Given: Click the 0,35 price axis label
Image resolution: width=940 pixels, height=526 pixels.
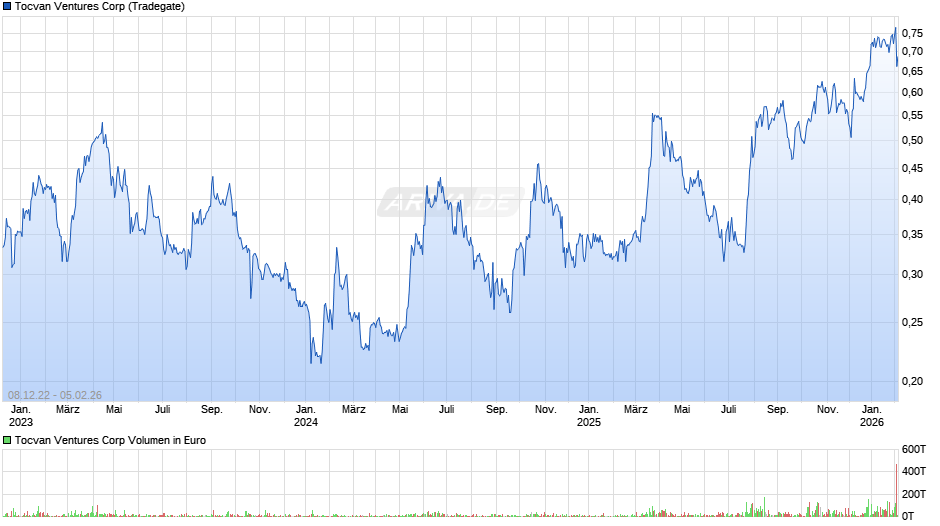Looking at the screenshot, I should (x=912, y=235).
